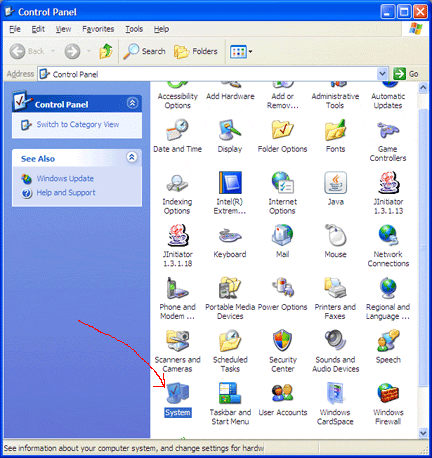Viewport: 432px width, 458px height.
Task: Open the Favorites menu
Action: [x=98, y=29]
